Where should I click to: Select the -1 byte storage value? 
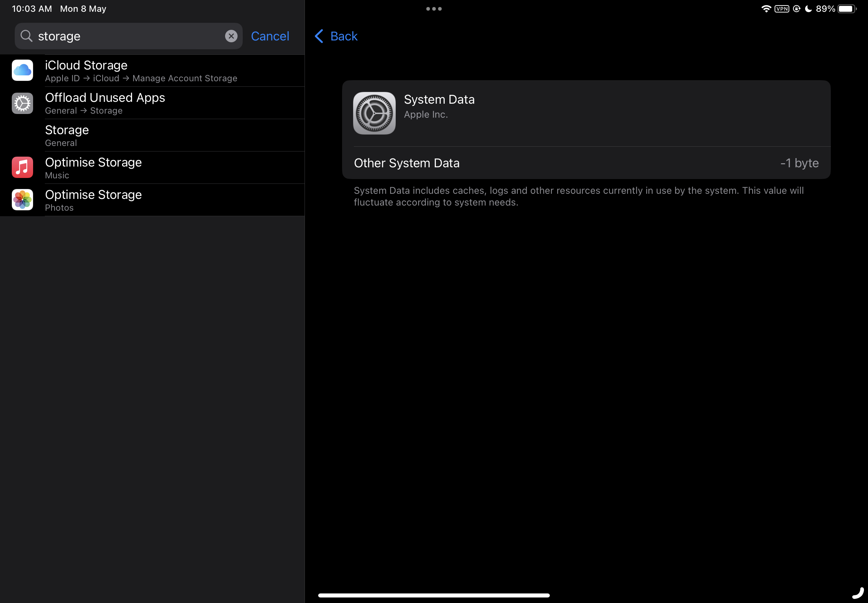click(800, 163)
